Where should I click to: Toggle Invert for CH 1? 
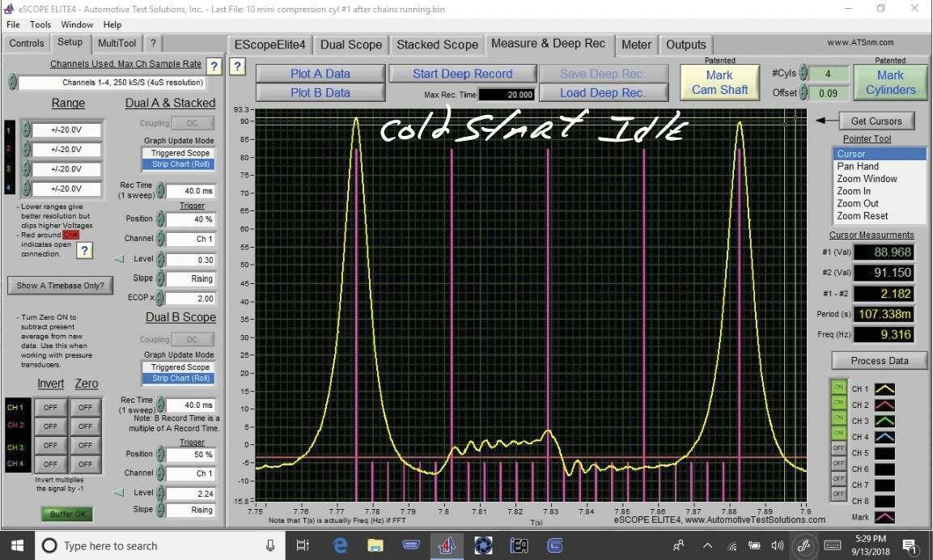pos(51,408)
